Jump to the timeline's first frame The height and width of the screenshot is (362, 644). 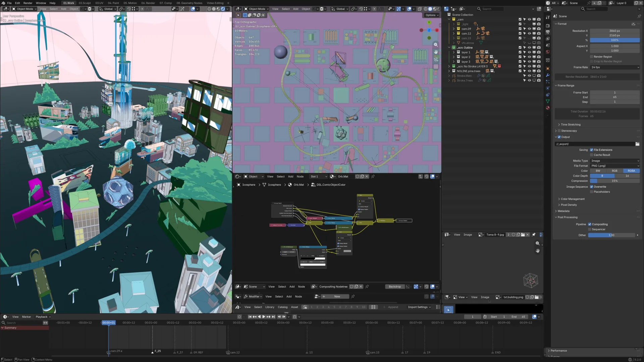(250, 317)
